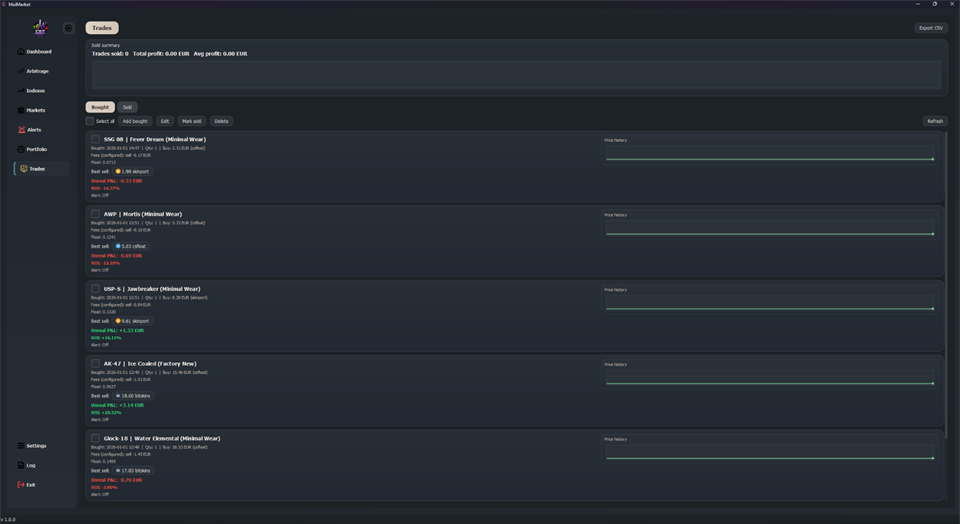The height and width of the screenshot is (524, 960).
Task: Click the red Exit icon
Action: [x=21, y=485]
